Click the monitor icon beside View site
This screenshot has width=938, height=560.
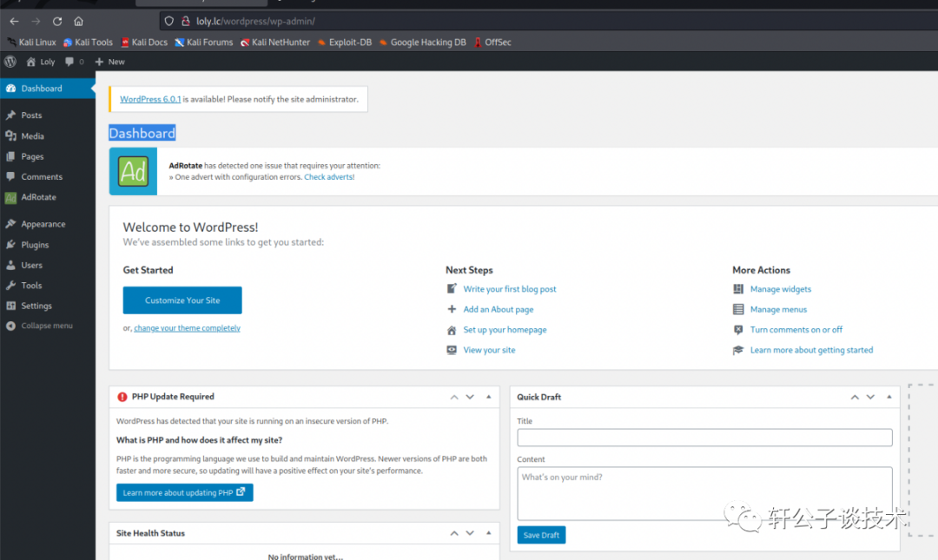452,350
